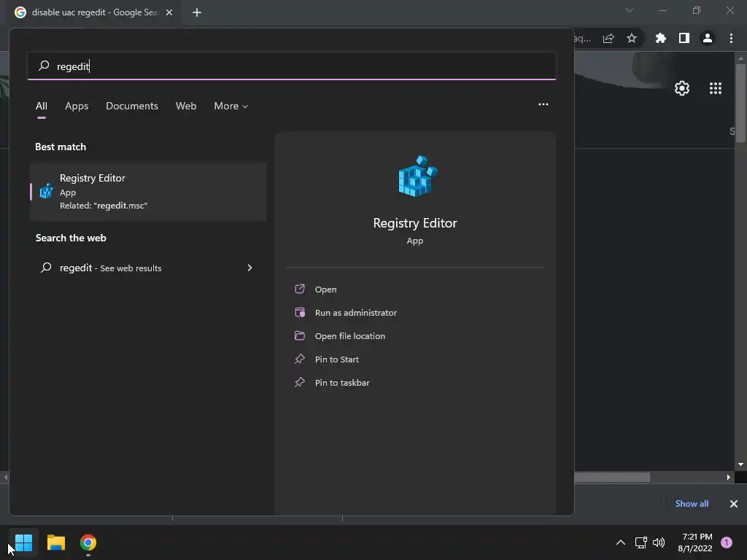Open notification badge in taskbar corner

click(726, 542)
